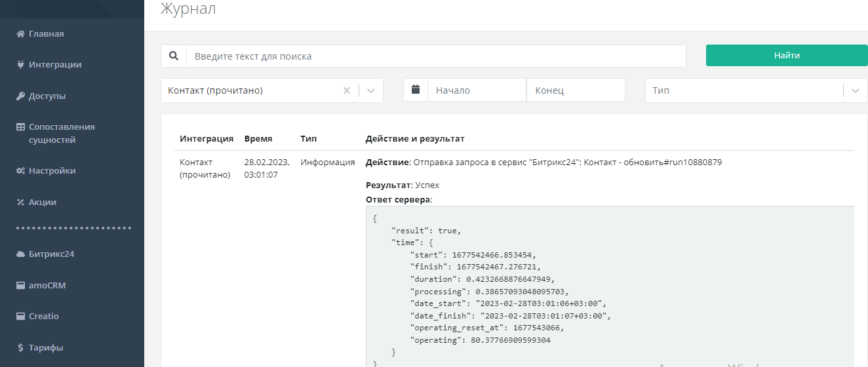Expand the integration filter dropdown arrow
This screenshot has height=367, width=868.
371,90
